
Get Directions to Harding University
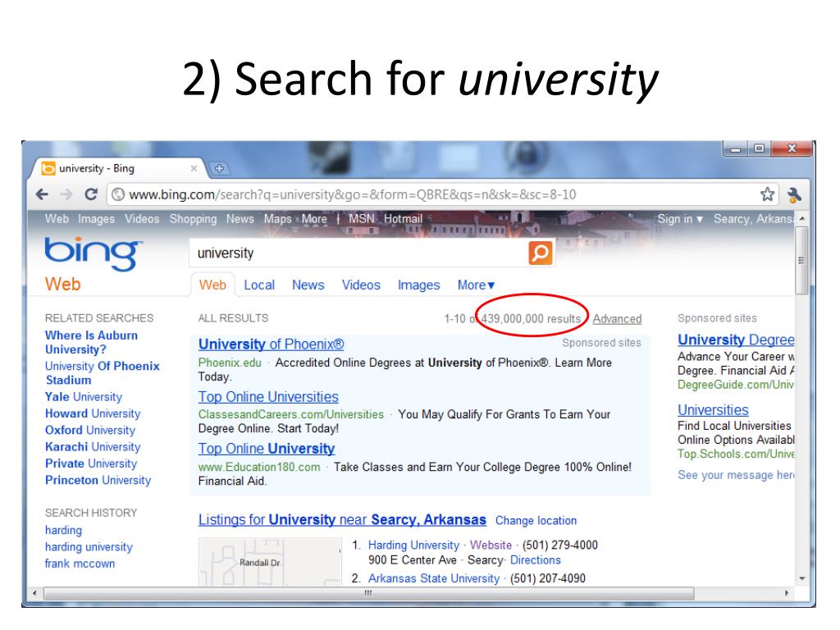535,560
